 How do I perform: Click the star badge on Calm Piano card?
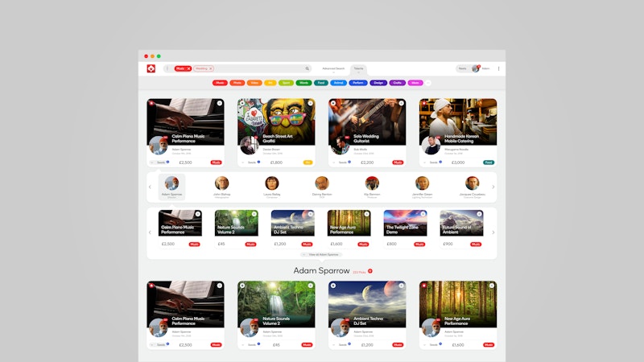(x=151, y=103)
